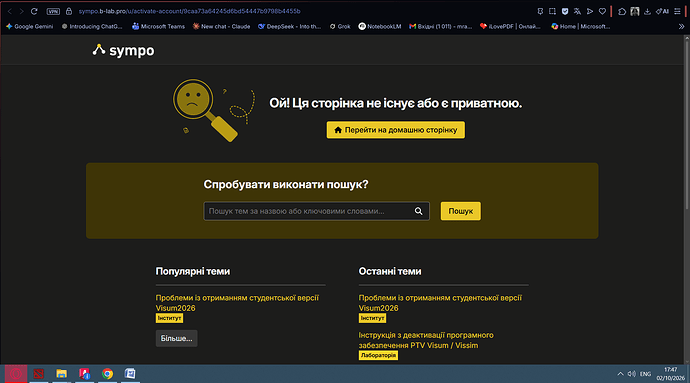
Task: Open the ad blocker shield icon
Action: click(565, 11)
